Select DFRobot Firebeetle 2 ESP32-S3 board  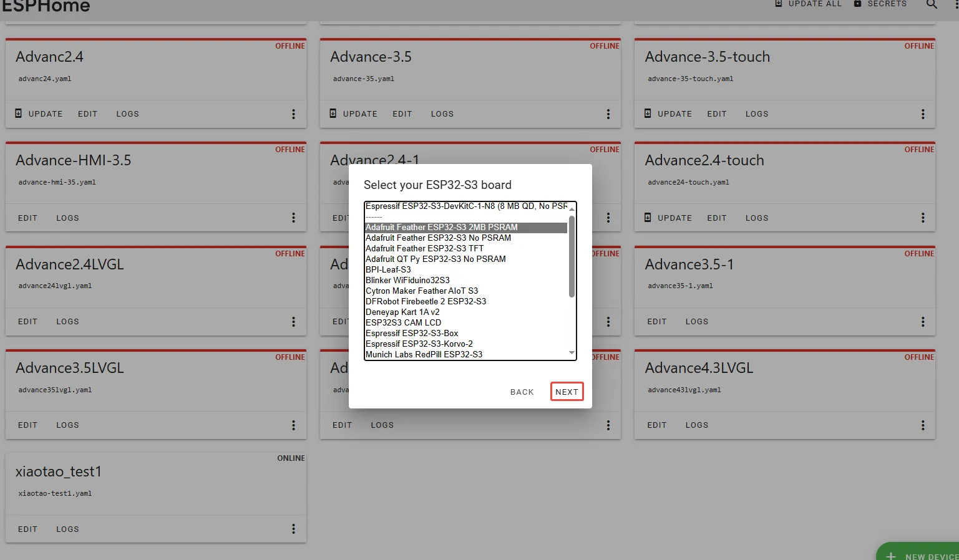click(x=466, y=302)
